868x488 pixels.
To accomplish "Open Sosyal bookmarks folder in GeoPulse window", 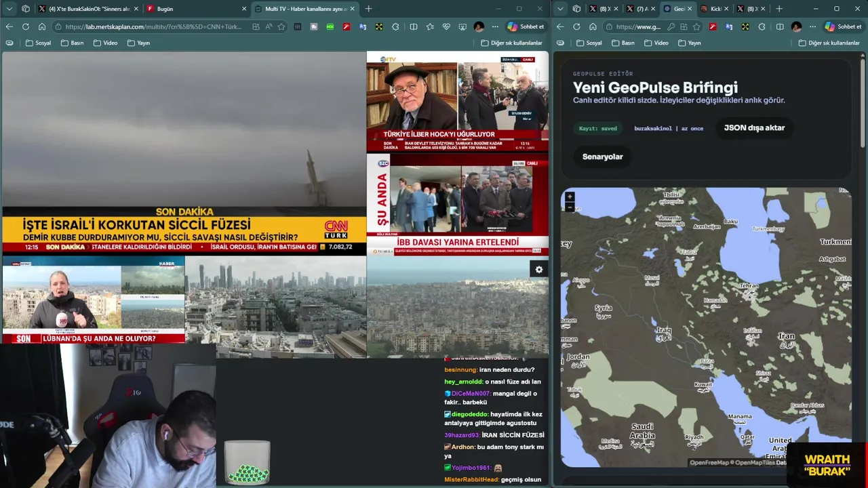I will pos(589,43).
